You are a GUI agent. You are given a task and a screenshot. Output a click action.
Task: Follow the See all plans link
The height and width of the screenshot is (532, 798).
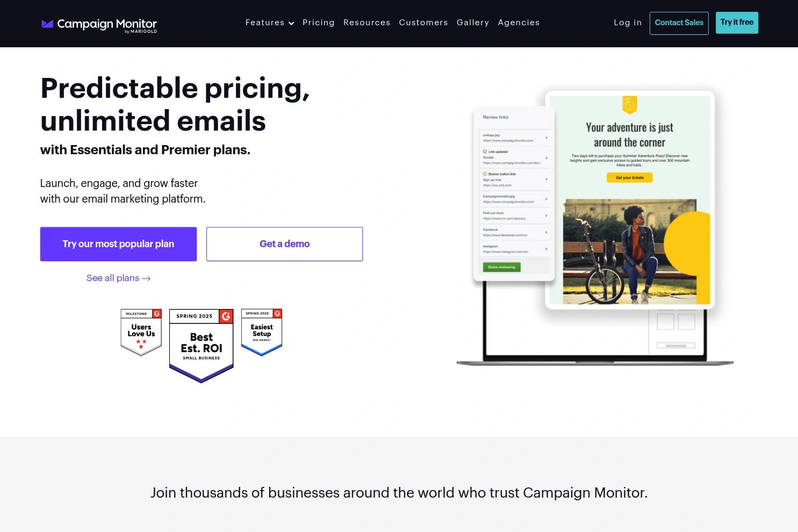pos(118,278)
